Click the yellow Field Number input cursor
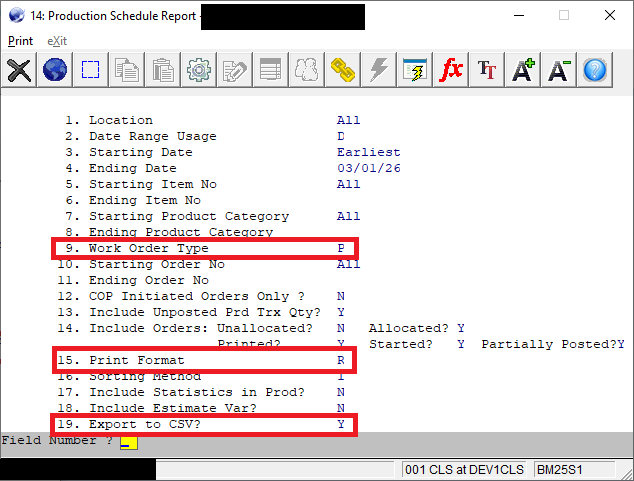This screenshot has width=634, height=481. click(128, 442)
